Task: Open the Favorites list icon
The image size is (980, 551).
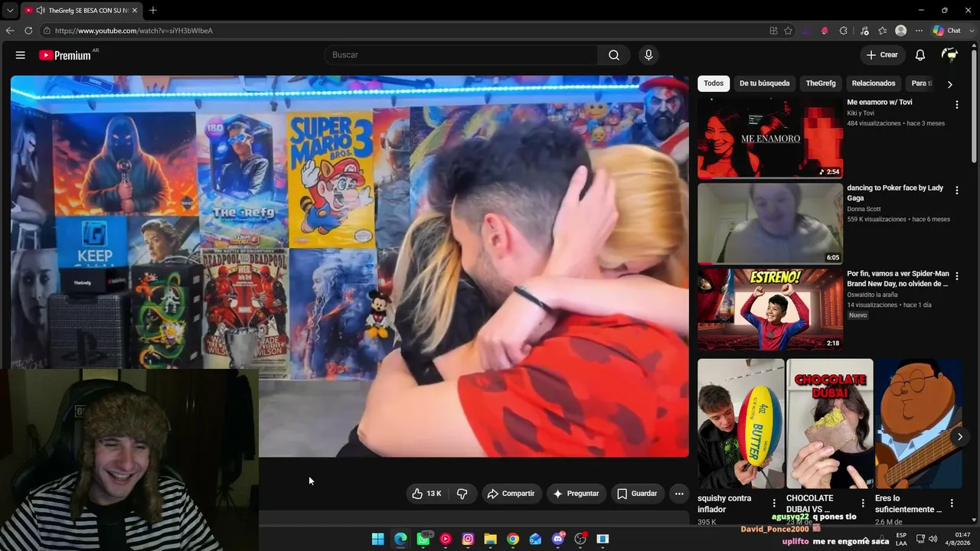Action: pyautogui.click(x=883, y=31)
